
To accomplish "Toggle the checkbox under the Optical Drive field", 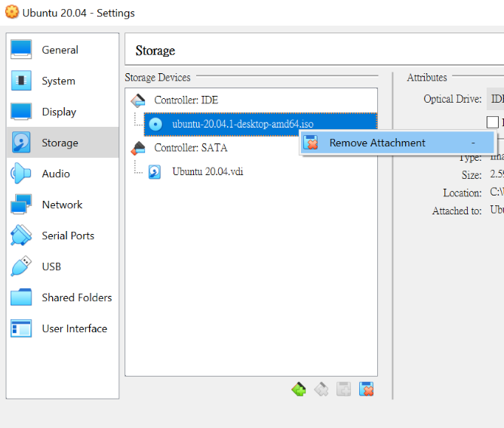I will tap(493, 122).
